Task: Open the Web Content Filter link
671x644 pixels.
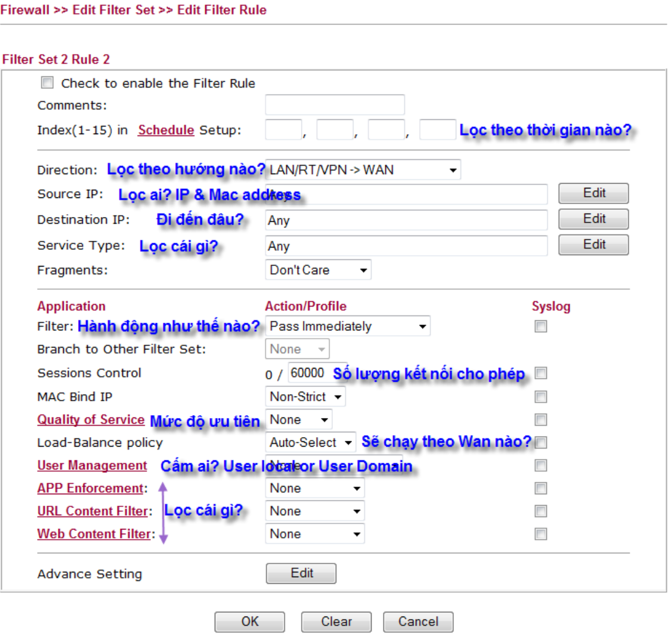Action: coord(94,534)
